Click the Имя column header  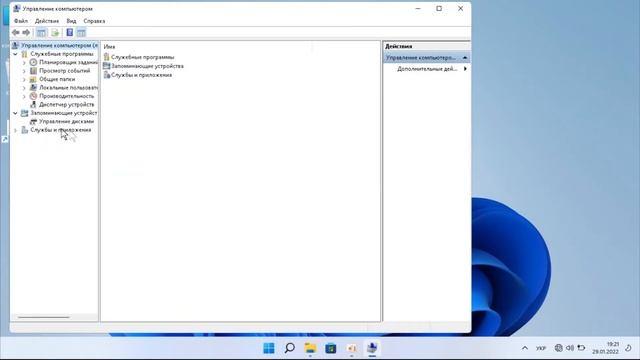click(x=109, y=47)
